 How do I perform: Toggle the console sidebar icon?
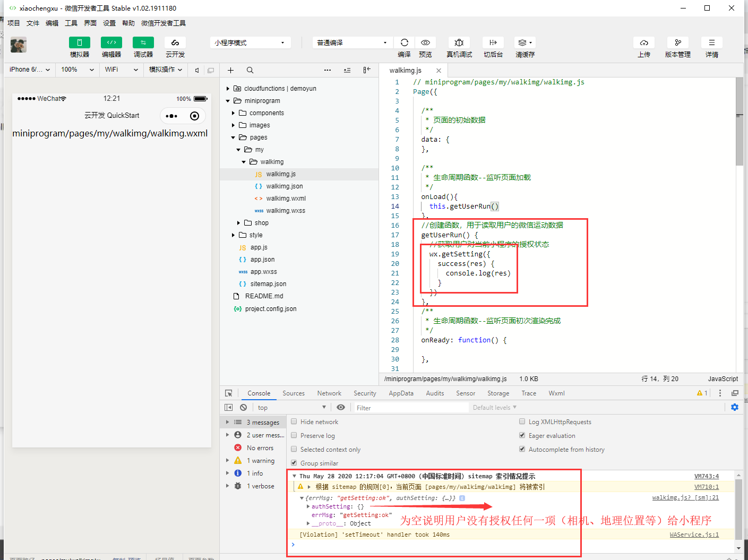click(x=229, y=408)
